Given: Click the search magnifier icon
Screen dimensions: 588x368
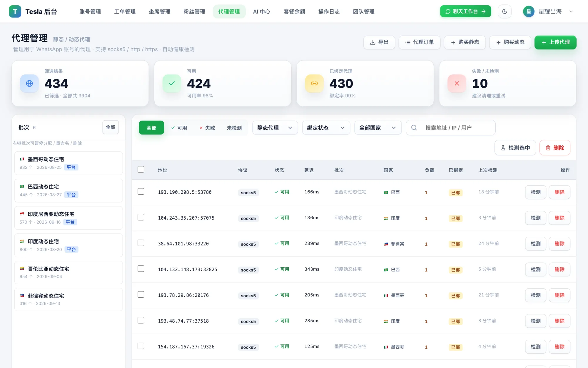Looking at the screenshot, I should pyautogui.click(x=414, y=127).
